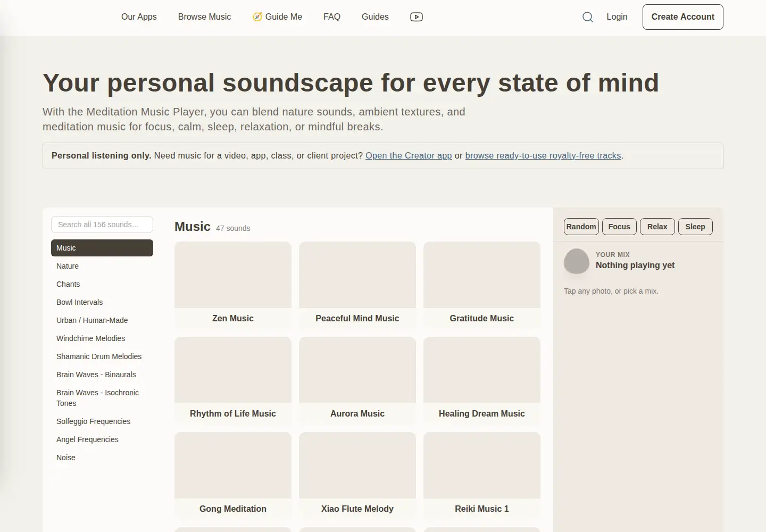The height and width of the screenshot is (532, 766).
Task: Click the Login link
Action: 617,17
